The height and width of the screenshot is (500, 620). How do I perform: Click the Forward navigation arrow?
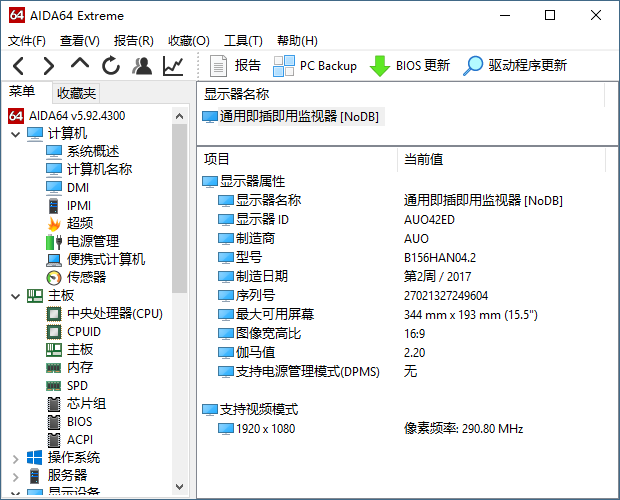coord(49,66)
